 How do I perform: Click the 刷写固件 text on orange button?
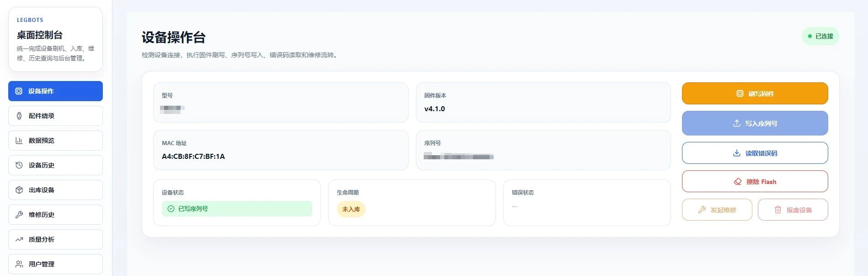click(761, 94)
